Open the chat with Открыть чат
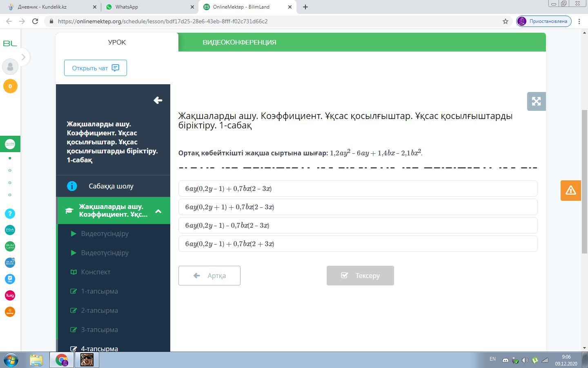 pos(96,68)
